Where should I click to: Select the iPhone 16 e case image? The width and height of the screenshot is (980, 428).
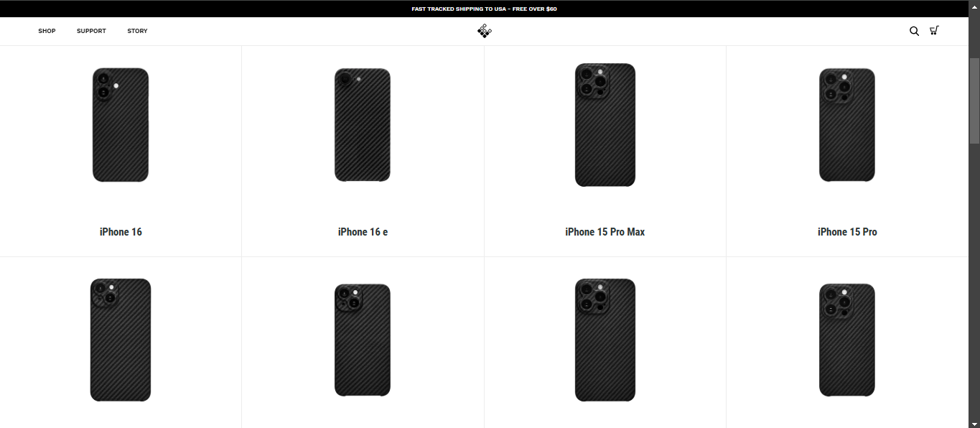(x=363, y=125)
